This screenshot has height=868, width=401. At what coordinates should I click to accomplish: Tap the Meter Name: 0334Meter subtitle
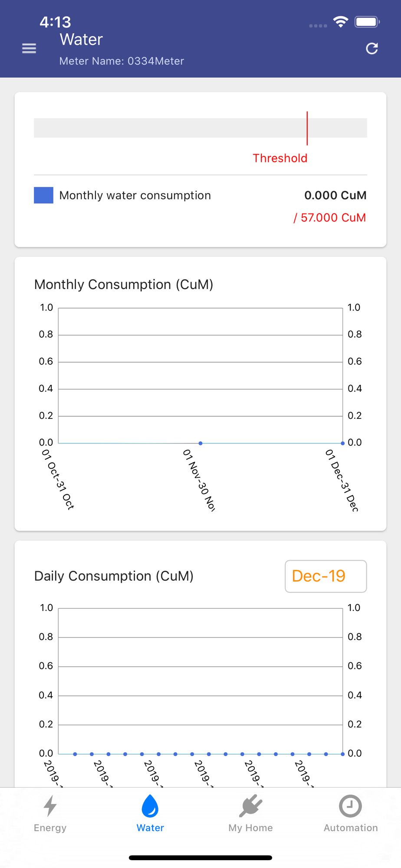point(122,61)
